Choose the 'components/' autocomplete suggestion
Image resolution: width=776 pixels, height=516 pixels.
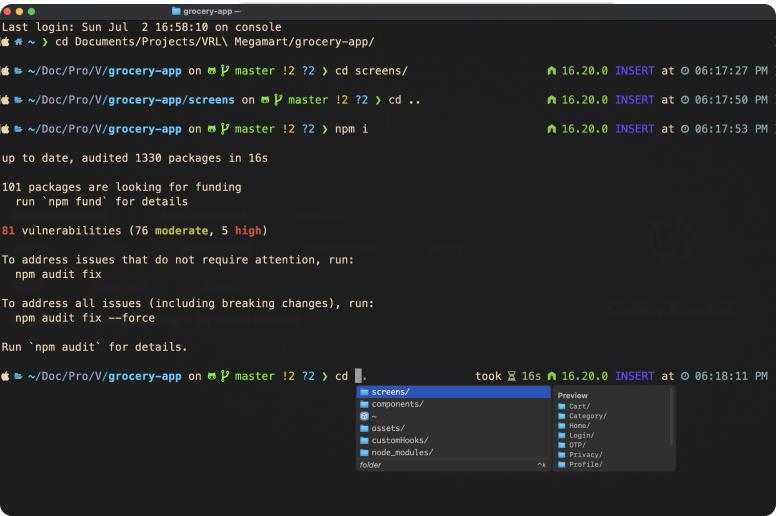pos(453,404)
